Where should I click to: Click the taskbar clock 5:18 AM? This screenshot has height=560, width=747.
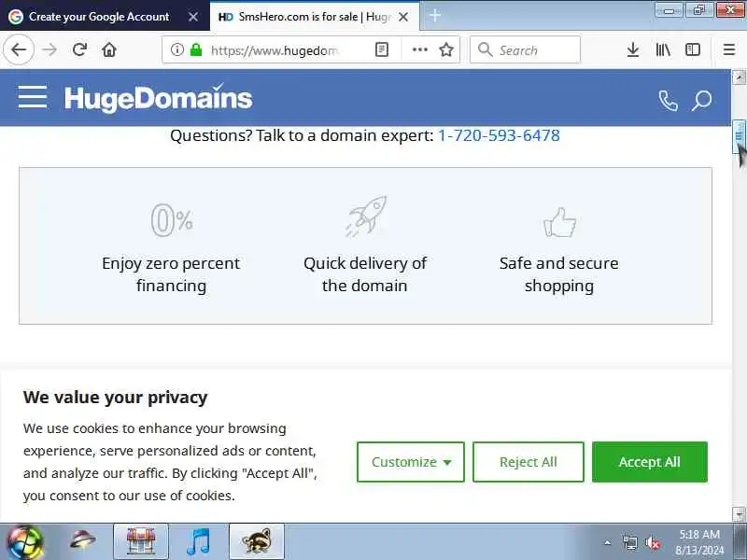click(x=698, y=534)
